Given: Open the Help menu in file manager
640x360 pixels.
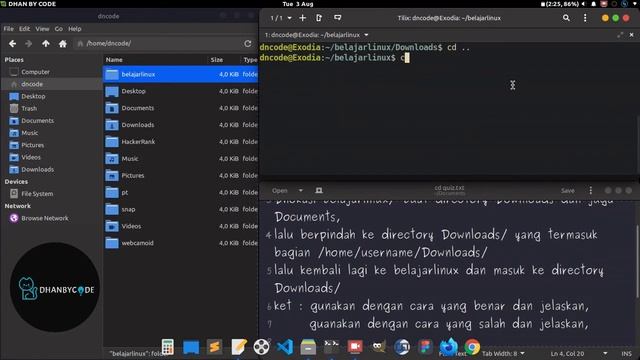Looking at the screenshot, I should [75, 29].
